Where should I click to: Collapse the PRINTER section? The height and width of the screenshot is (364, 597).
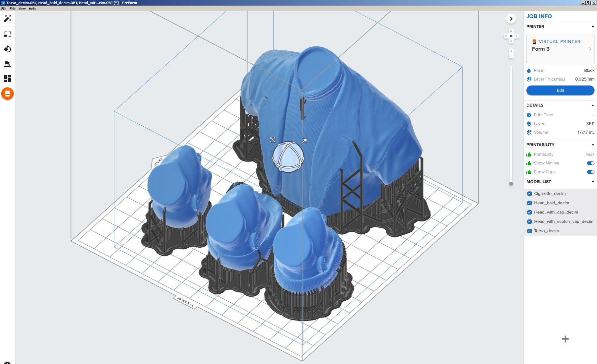593,27
